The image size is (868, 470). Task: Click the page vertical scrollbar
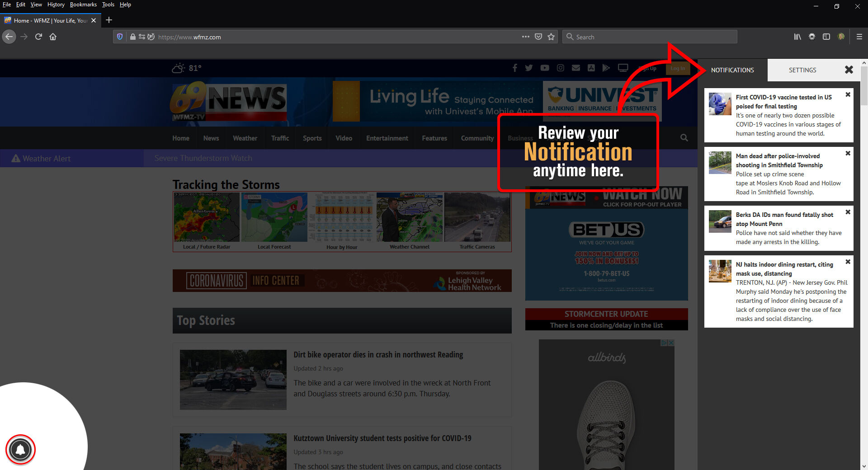click(864, 86)
